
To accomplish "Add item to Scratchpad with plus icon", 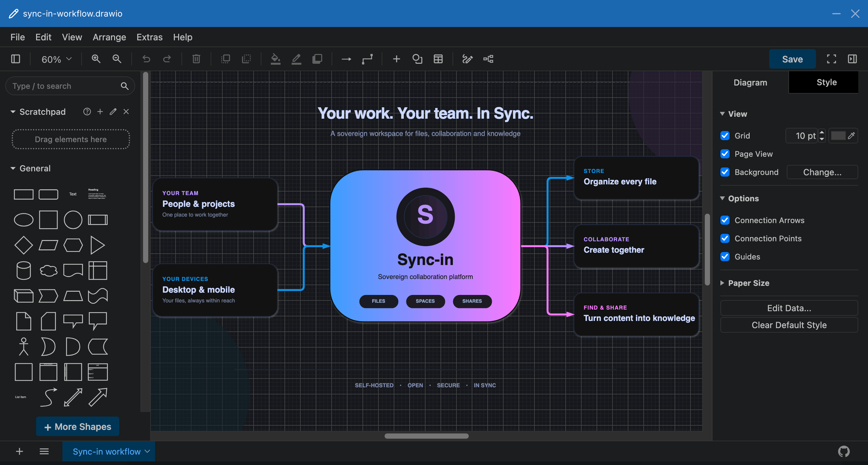I will coord(100,112).
